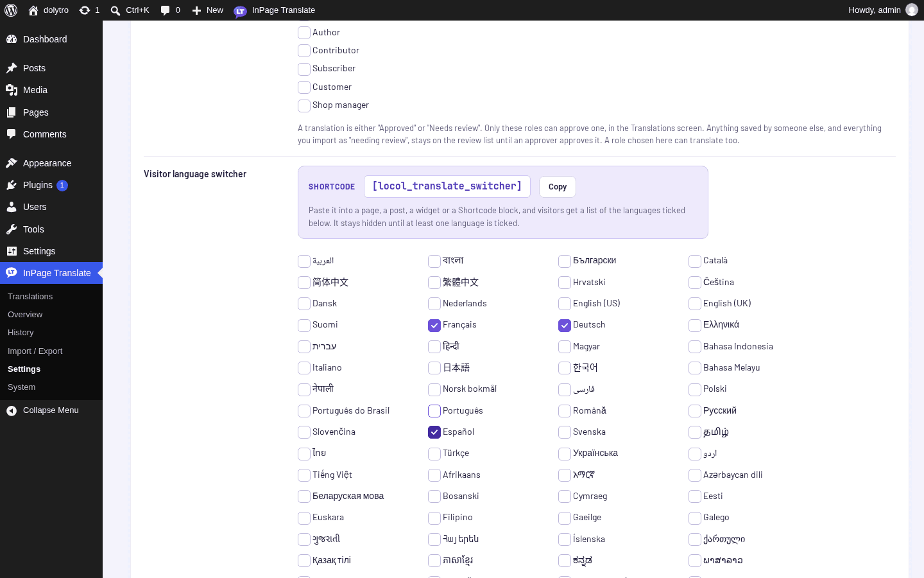924x578 pixels.
Task: Tick the Nederlands language checkbox
Action: coord(434,304)
